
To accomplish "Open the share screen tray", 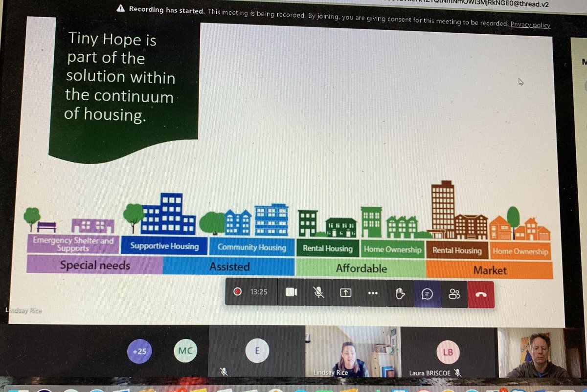I will click(x=345, y=292).
